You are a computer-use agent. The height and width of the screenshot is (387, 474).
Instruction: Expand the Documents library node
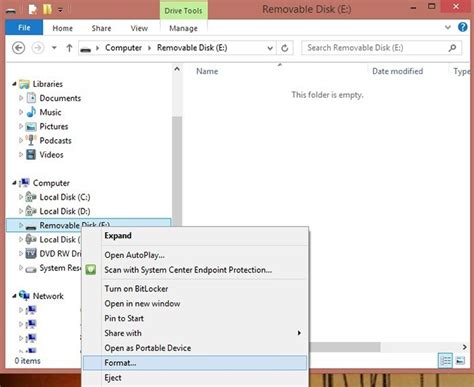pos(21,98)
